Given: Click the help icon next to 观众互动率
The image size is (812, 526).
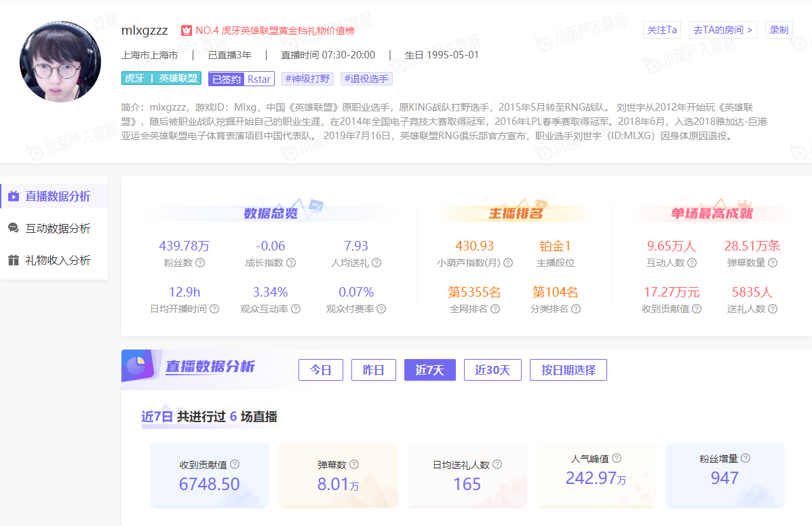Looking at the screenshot, I should [296, 309].
